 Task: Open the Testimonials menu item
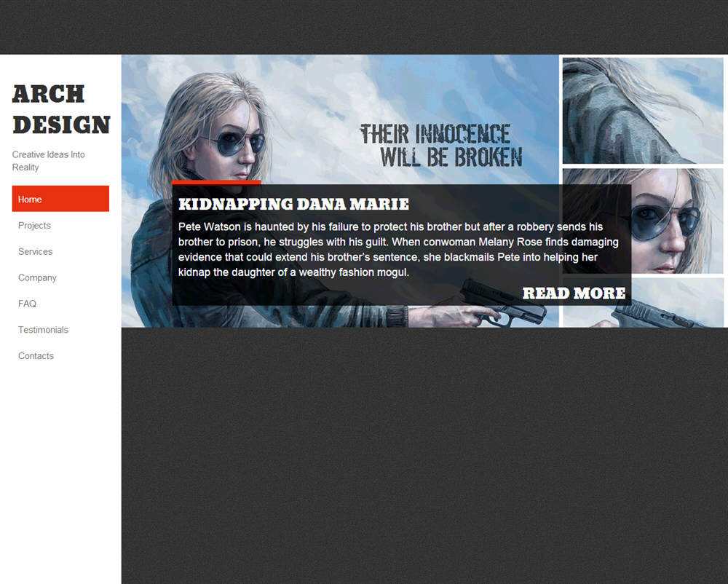[44, 330]
